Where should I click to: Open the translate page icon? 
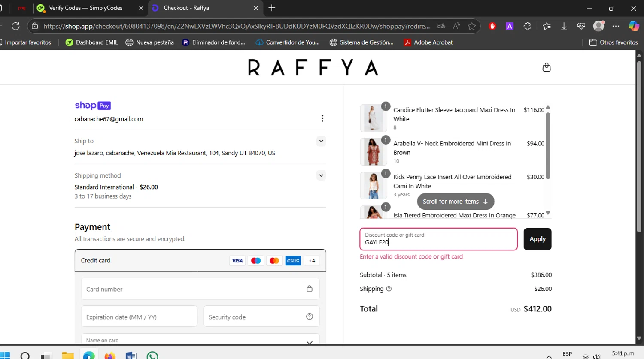click(441, 26)
